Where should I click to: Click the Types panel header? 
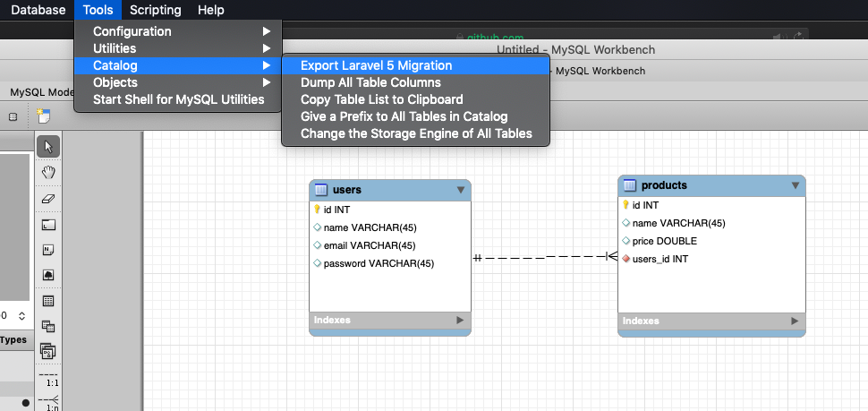click(15, 339)
